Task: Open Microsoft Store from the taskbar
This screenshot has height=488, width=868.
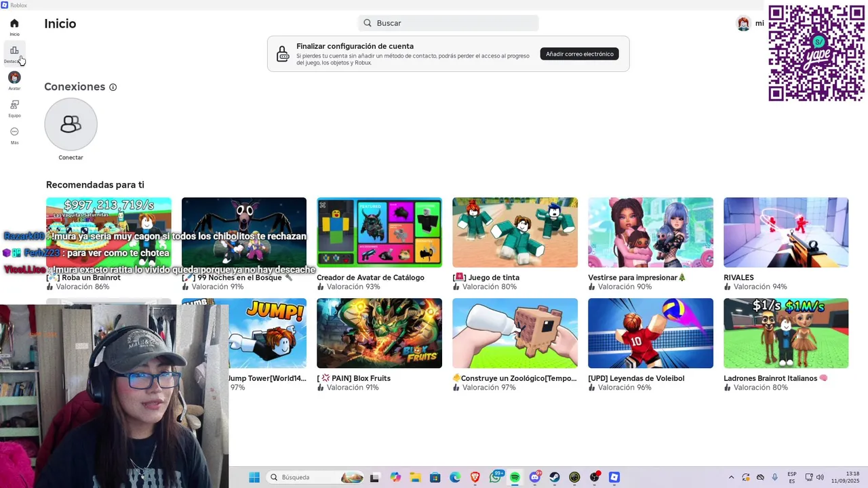Action: pos(435,477)
